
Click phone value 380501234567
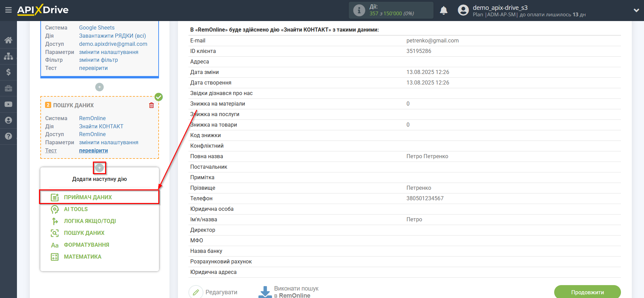(425, 199)
